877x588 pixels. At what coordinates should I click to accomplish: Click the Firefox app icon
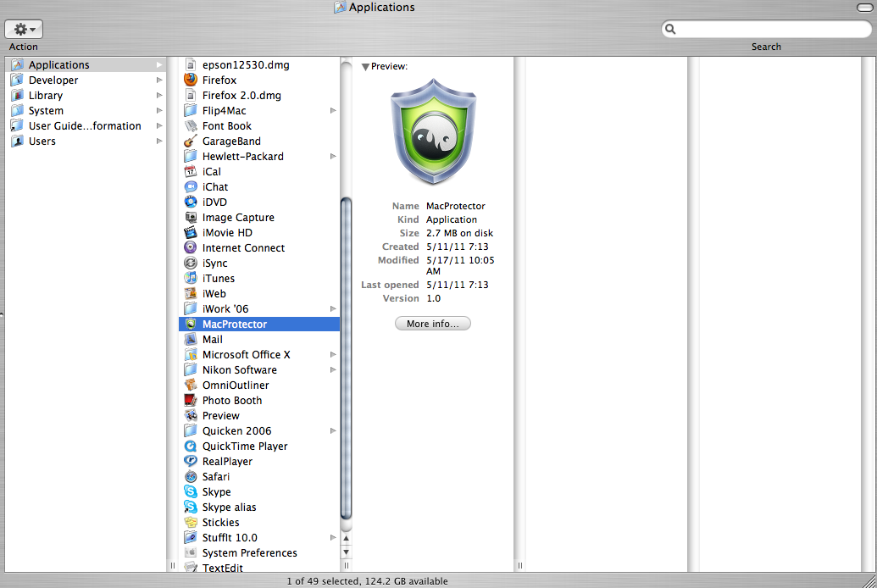(191, 80)
